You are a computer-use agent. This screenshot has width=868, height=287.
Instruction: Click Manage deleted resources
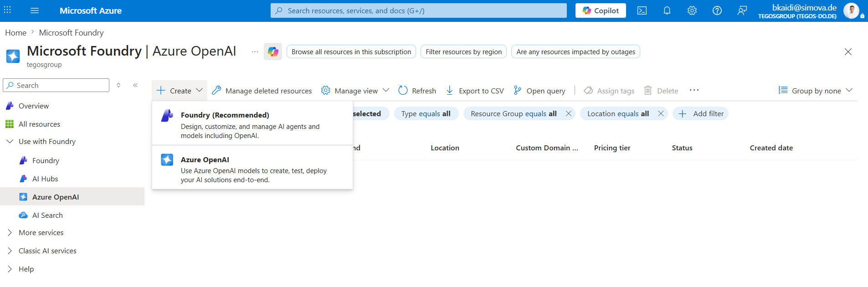click(262, 91)
